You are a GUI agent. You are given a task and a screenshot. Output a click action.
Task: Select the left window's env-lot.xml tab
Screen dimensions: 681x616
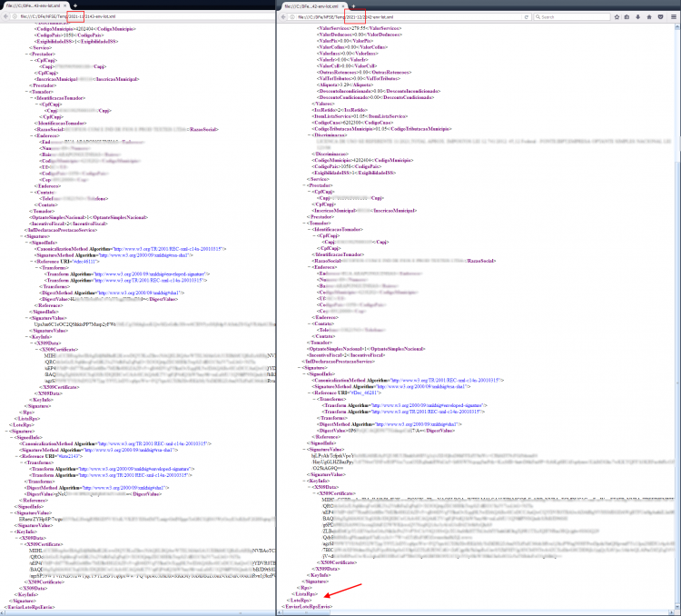(x=36, y=5)
